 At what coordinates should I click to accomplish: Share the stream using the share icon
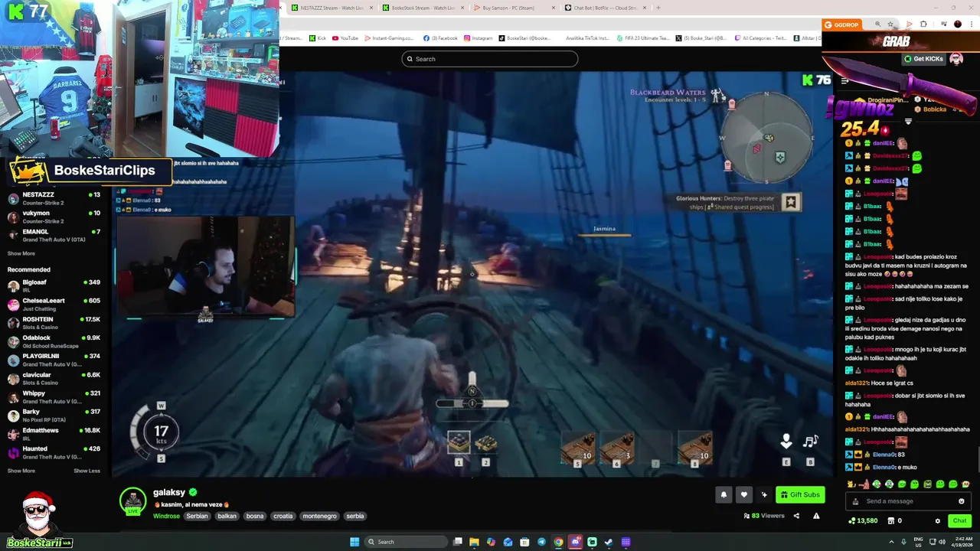point(796,516)
